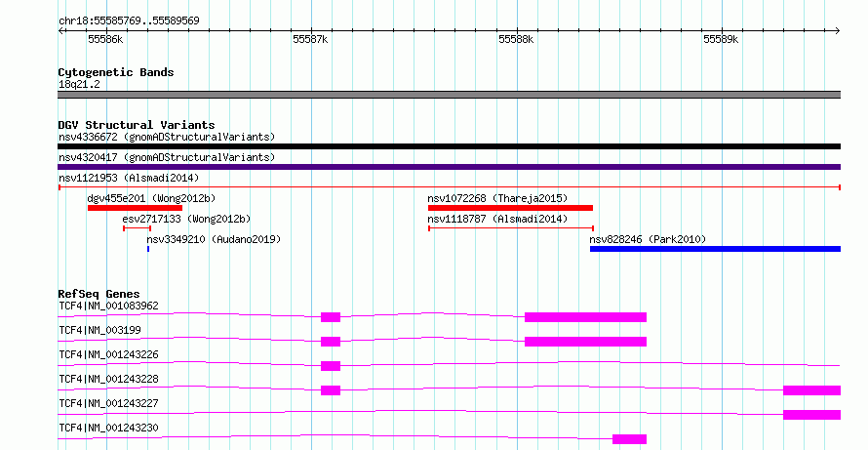Select the small exon of TCF4|NM_001243228
The width and height of the screenshot is (868, 450).
pyautogui.click(x=331, y=390)
